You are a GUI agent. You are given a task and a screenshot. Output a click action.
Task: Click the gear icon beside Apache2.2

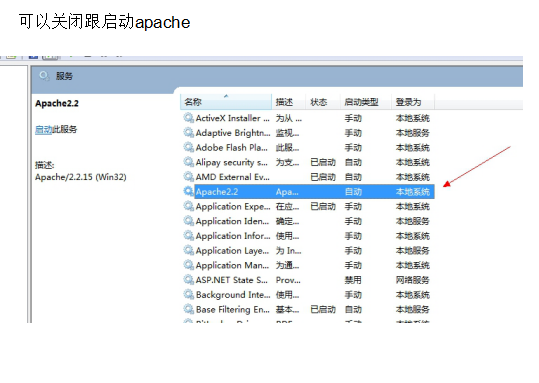pyautogui.click(x=188, y=192)
